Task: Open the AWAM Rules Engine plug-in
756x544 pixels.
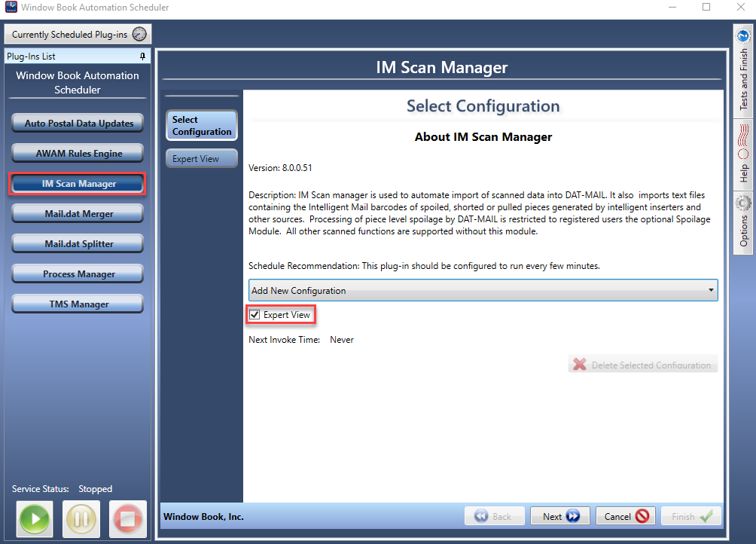Action: [x=78, y=154]
